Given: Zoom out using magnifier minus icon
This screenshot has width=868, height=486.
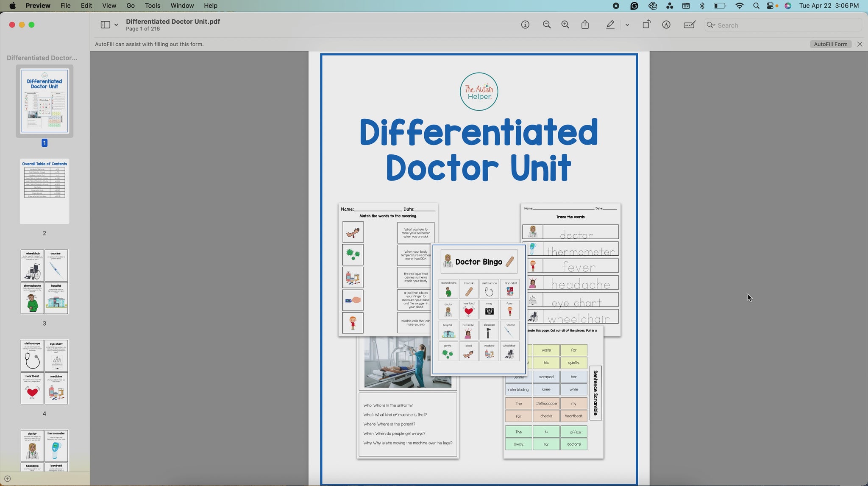Looking at the screenshot, I should click(x=547, y=25).
